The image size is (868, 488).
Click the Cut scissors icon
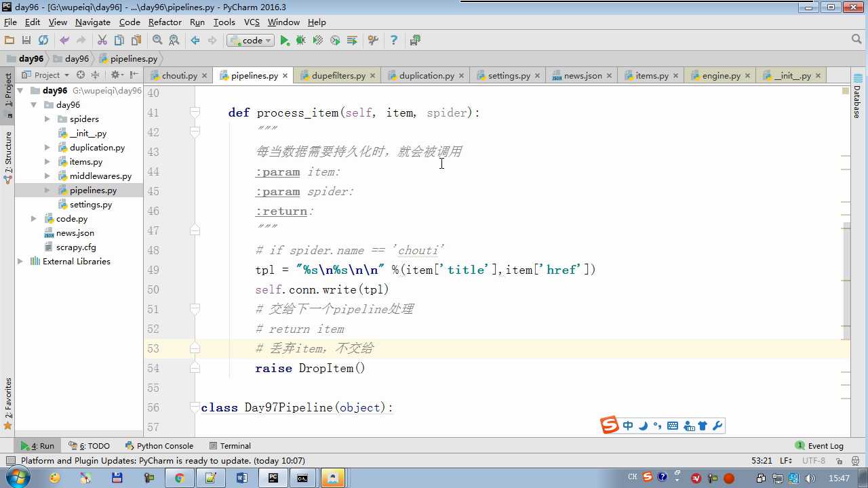pyautogui.click(x=102, y=41)
